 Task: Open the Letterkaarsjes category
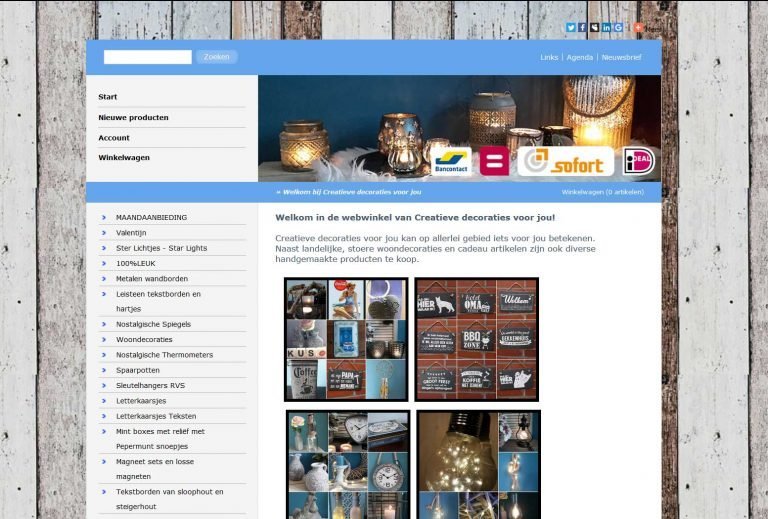pos(141,401)
